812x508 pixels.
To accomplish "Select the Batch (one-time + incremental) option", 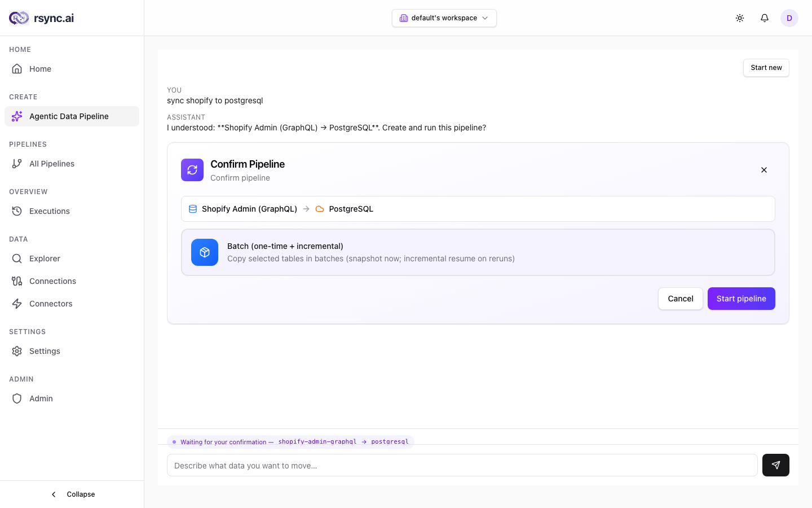I will tap(478, 252).
